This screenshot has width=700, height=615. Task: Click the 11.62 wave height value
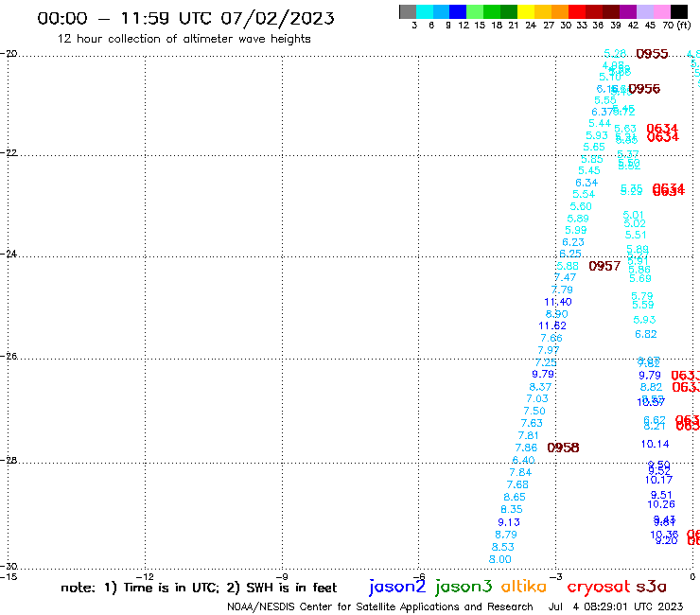tap(552, 325)
